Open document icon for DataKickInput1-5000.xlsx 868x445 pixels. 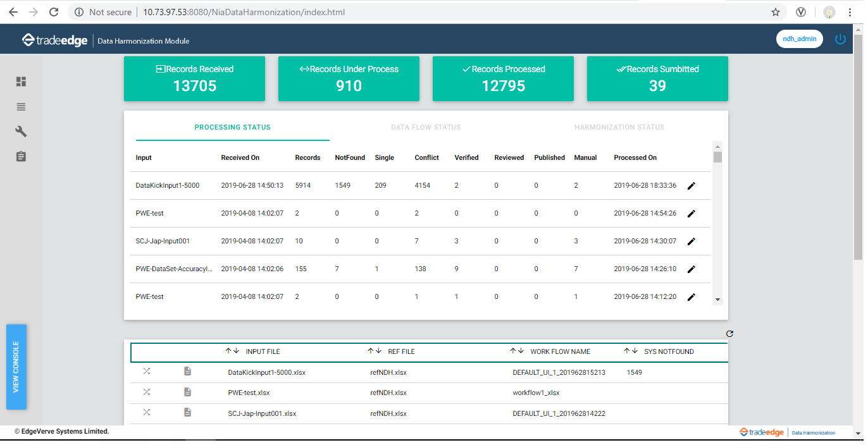(x=187, y=372)
